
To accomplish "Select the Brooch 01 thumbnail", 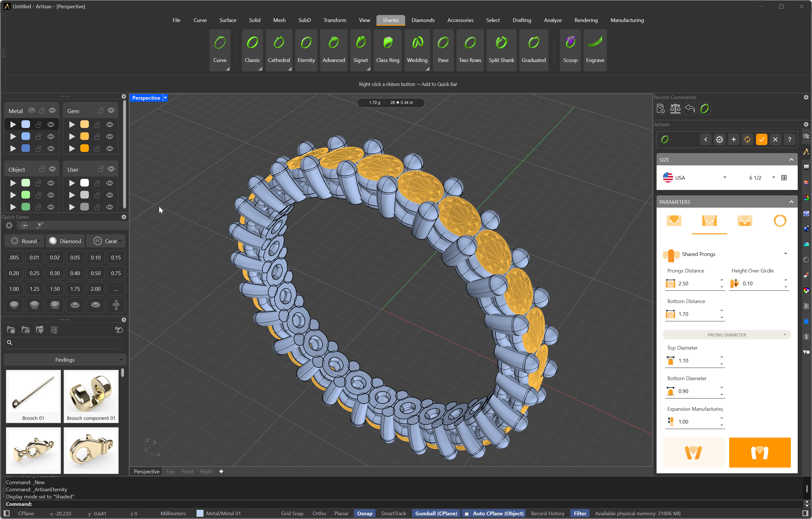I will click(x=33, y=396).
